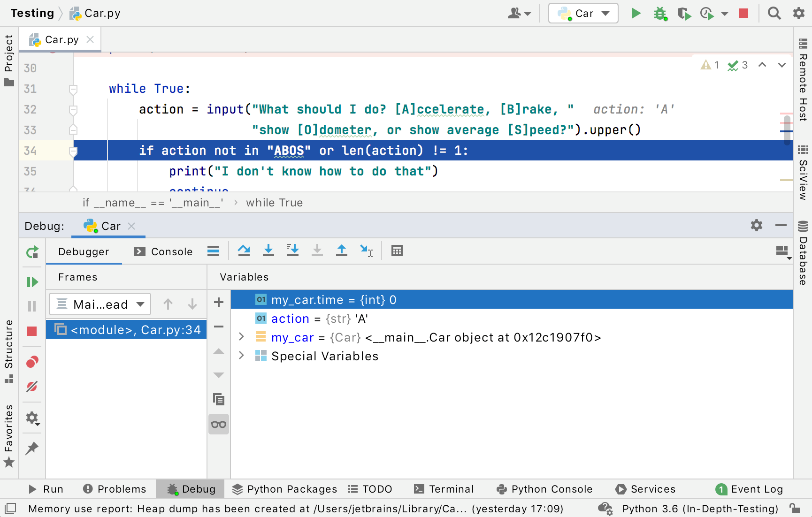Open the Car run configuration dropdown

[583, 14]
